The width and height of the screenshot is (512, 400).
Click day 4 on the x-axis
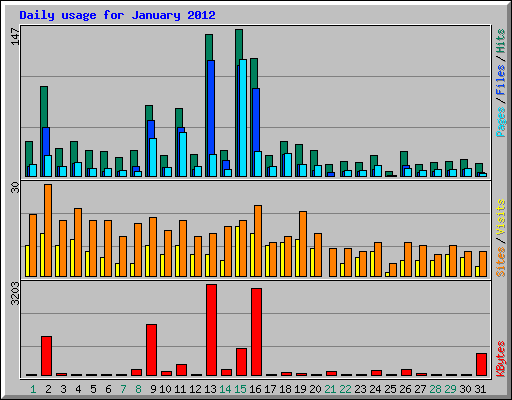pos(78,389)
